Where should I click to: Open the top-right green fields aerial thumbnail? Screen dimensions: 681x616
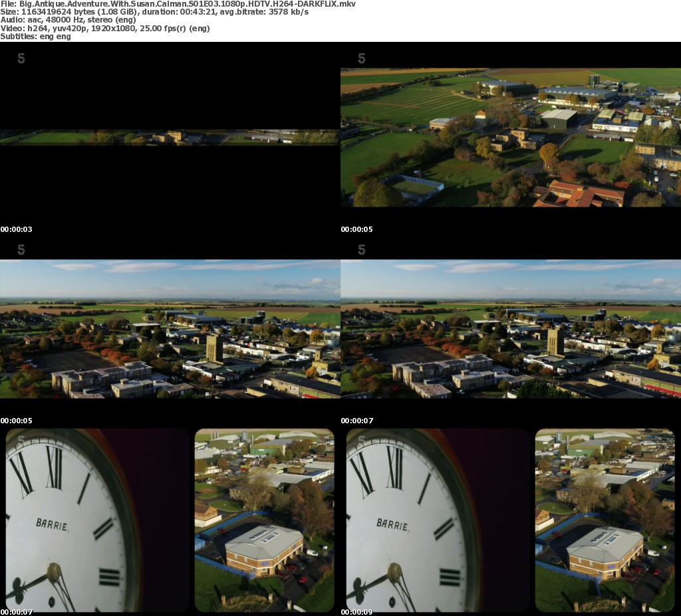click(x=510, y=138)
